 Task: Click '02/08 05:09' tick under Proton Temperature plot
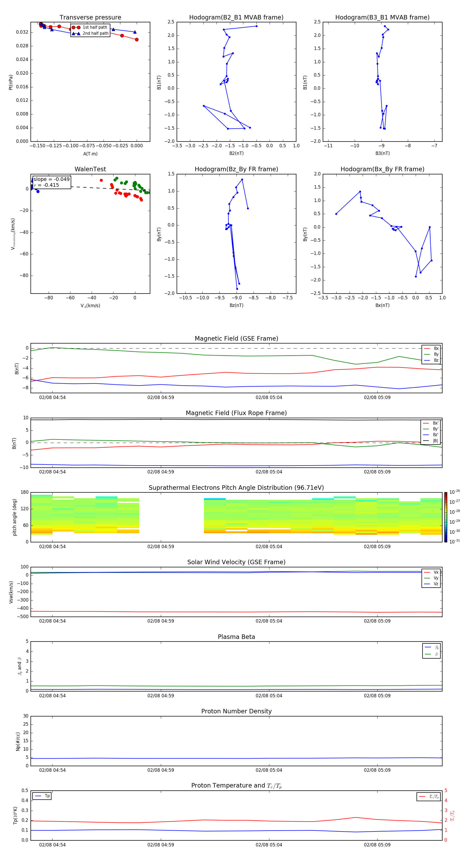(x=377, y=845)
